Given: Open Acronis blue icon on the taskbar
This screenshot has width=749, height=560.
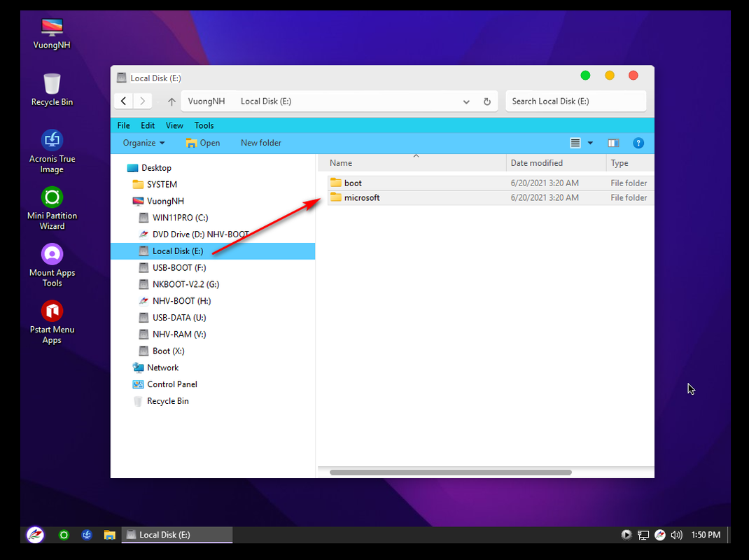Looking at the screenshot, I should coord(87,535).
